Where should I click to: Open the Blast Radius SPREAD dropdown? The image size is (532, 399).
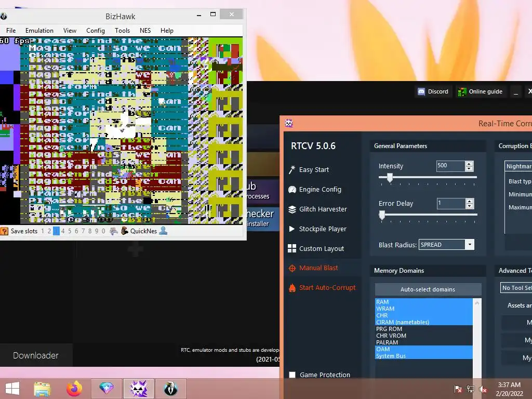click(470, 245)
